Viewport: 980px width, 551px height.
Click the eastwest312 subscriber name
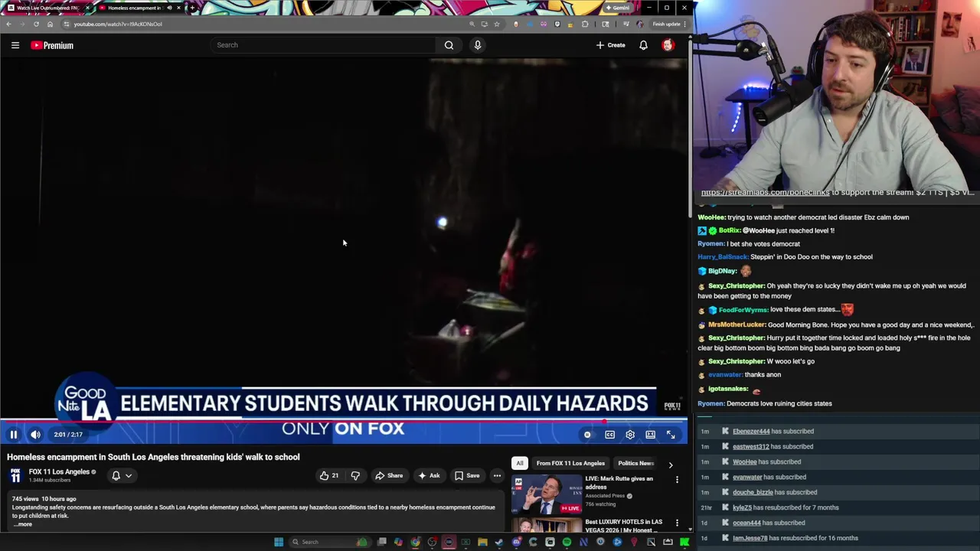[751, 447]
